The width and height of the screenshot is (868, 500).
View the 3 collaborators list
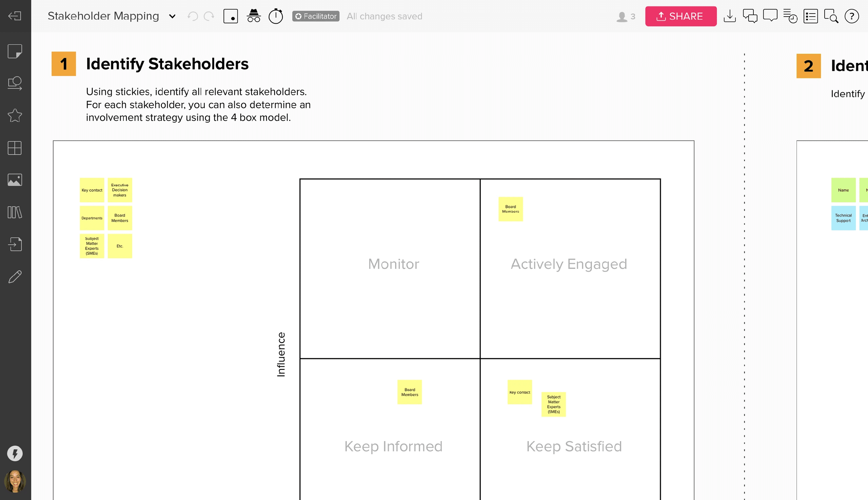624,16
